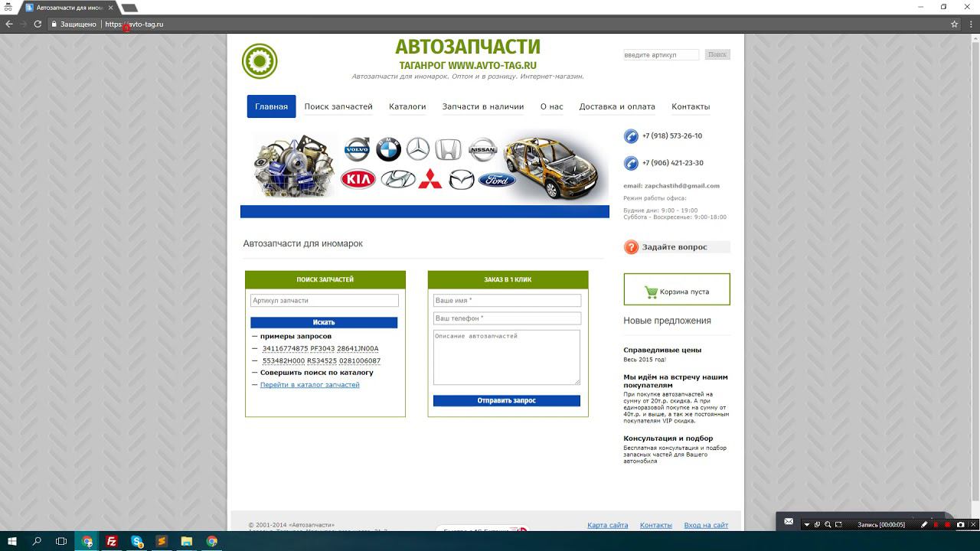The width and height of the screenshot is (980, 551).
Task: Click the Описание автозапчастей text area
Action: point(507,357)
